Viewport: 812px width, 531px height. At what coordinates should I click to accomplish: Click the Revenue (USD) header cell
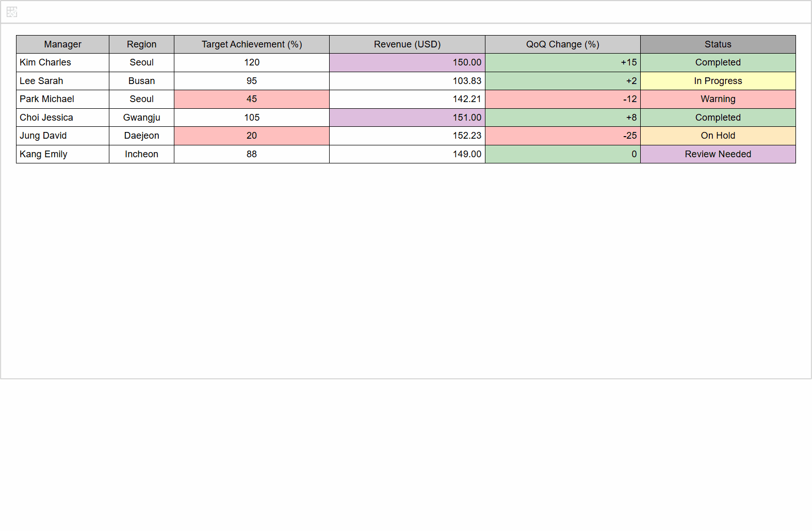[407, 44]
